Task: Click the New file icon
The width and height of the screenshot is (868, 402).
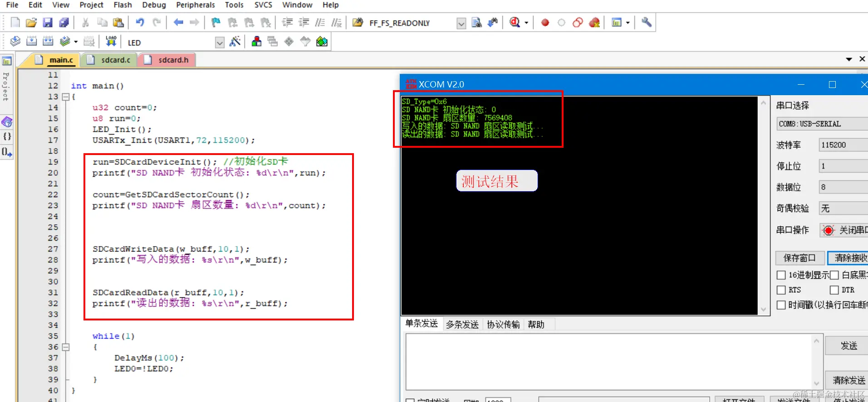Action: pyautogui.click(x=15, y=23)
